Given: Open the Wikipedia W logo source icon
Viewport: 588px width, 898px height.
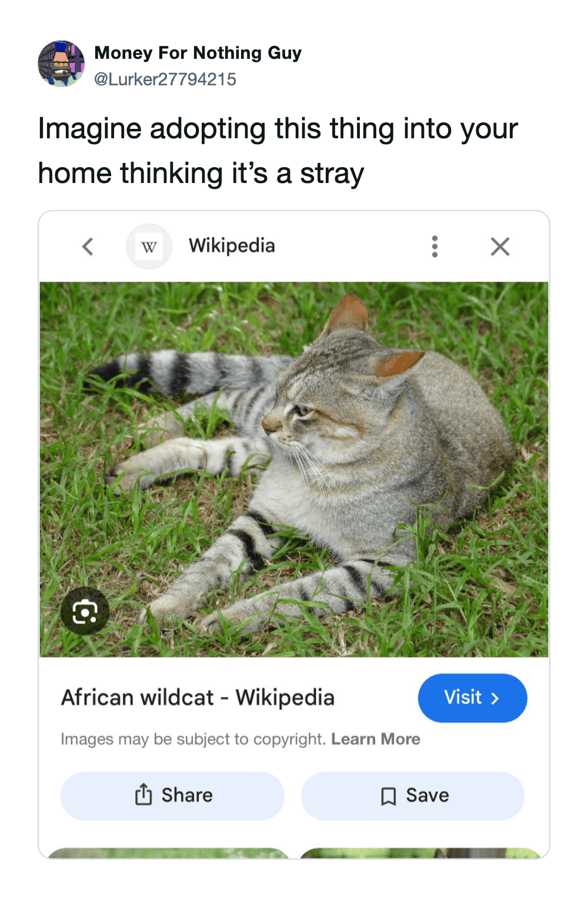Looking at the screenshot, I should click(x=149, y=247).
